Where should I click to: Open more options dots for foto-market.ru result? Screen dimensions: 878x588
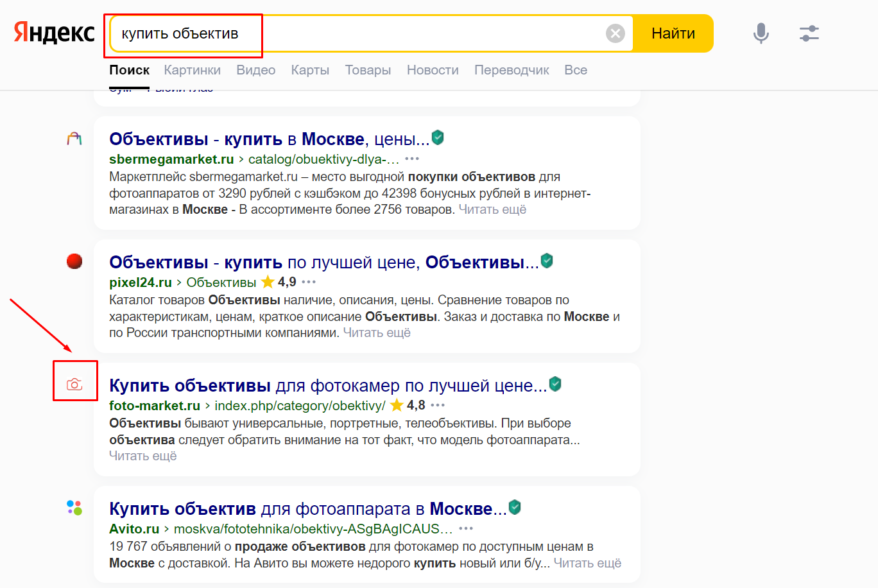coord(438,405)
